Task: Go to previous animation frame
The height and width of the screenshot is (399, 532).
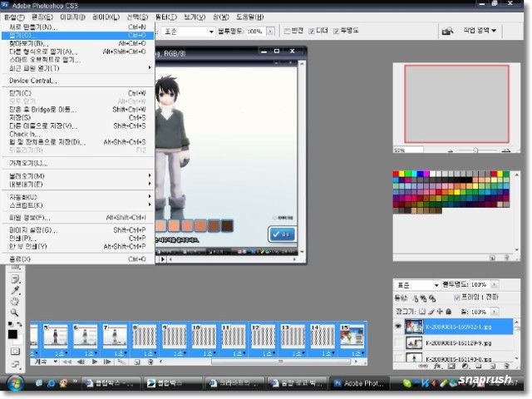Action: (81, 362)
